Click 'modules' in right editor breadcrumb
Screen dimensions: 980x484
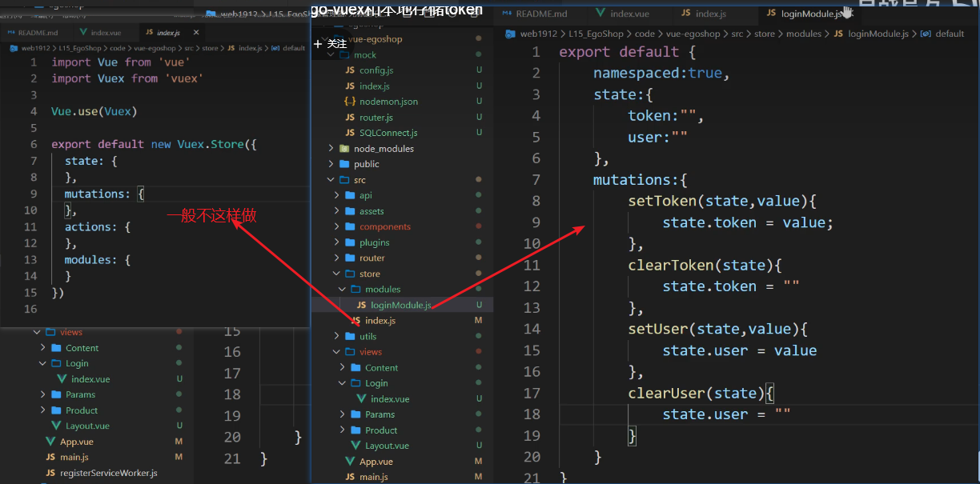coord(804,34)
